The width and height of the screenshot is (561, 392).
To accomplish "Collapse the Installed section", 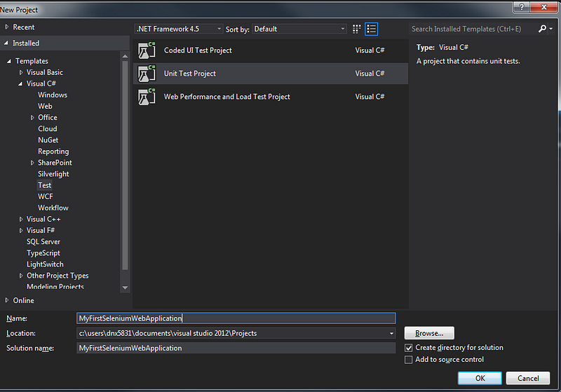I will coord(6,43).
